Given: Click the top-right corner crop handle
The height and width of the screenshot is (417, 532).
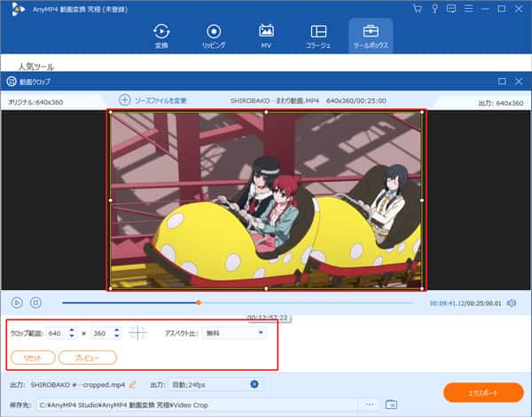Looking at the screenshot, I should point(422,112).
